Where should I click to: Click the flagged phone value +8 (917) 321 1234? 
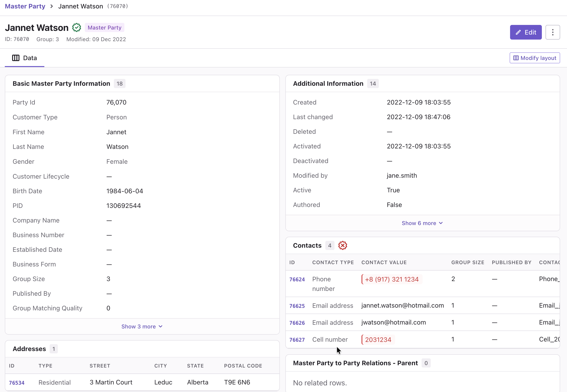pyautogui.click(x=392, y=279)
